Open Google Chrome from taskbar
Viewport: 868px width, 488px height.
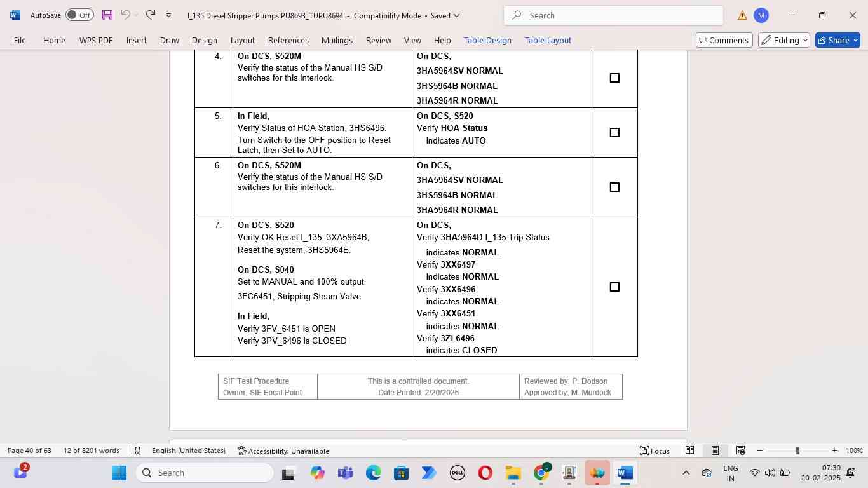tap(541, 473)
